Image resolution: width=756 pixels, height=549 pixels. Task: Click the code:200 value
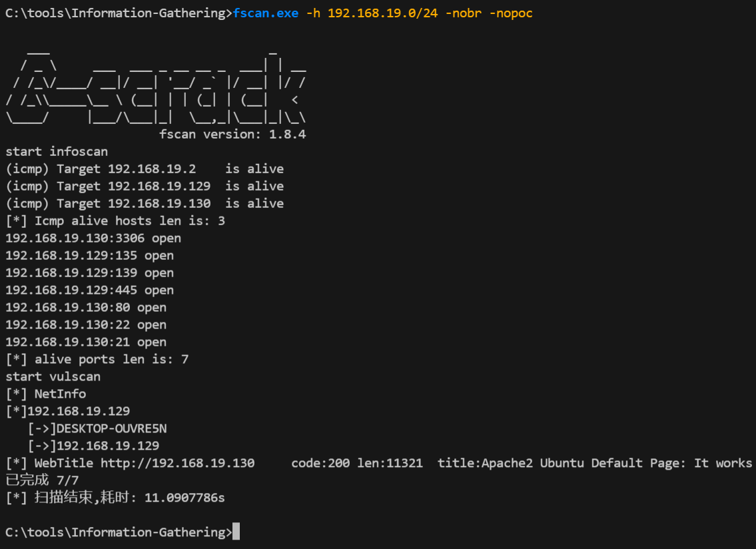pos(320,464)
